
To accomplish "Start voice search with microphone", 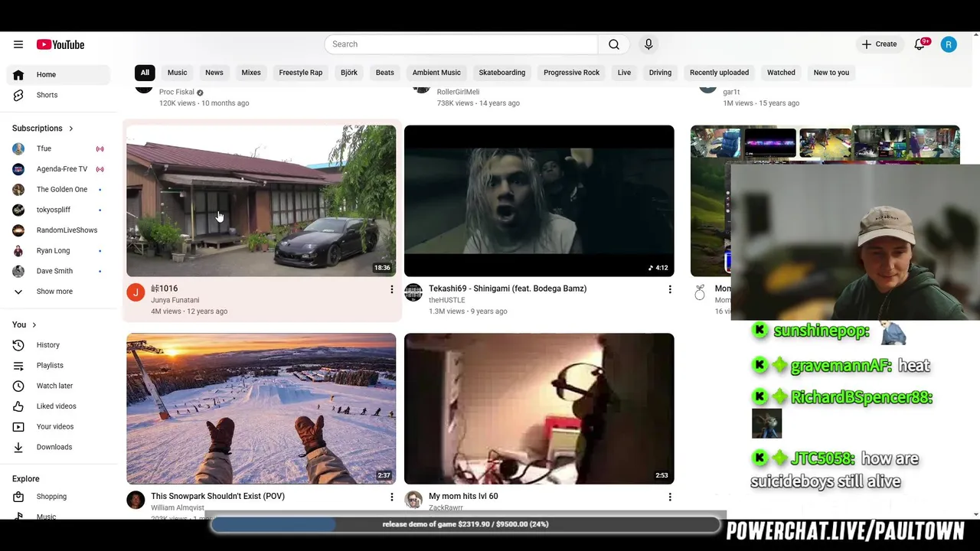I will (x=648, y=44).
